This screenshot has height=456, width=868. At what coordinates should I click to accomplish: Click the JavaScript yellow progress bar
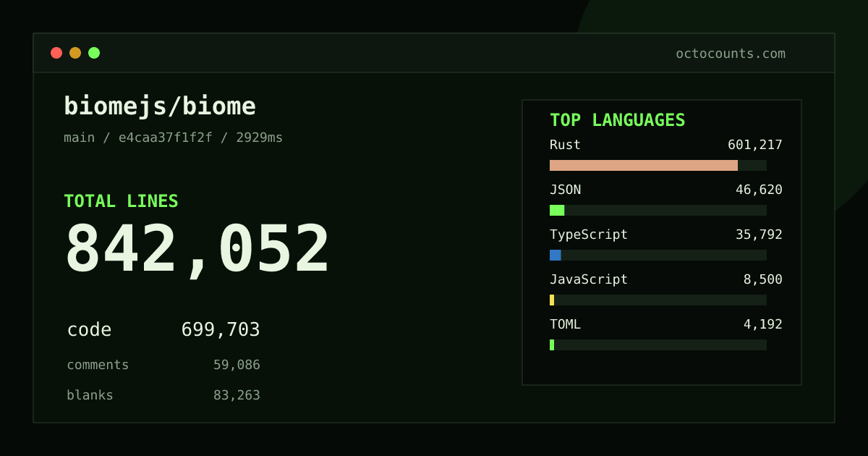tap(552, 300)
